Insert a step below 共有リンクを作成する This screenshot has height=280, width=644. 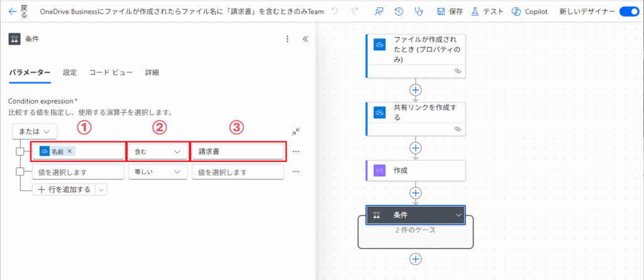(416, 147)
